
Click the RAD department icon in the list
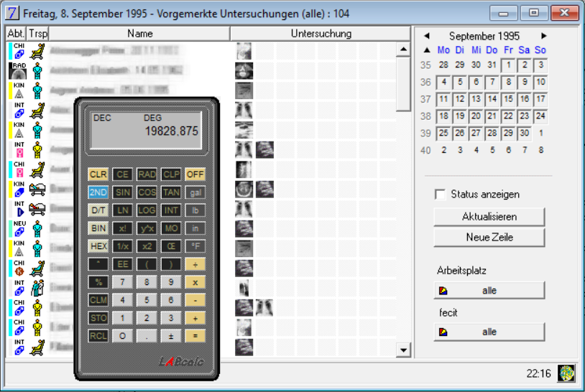click(x=16, y=70)
